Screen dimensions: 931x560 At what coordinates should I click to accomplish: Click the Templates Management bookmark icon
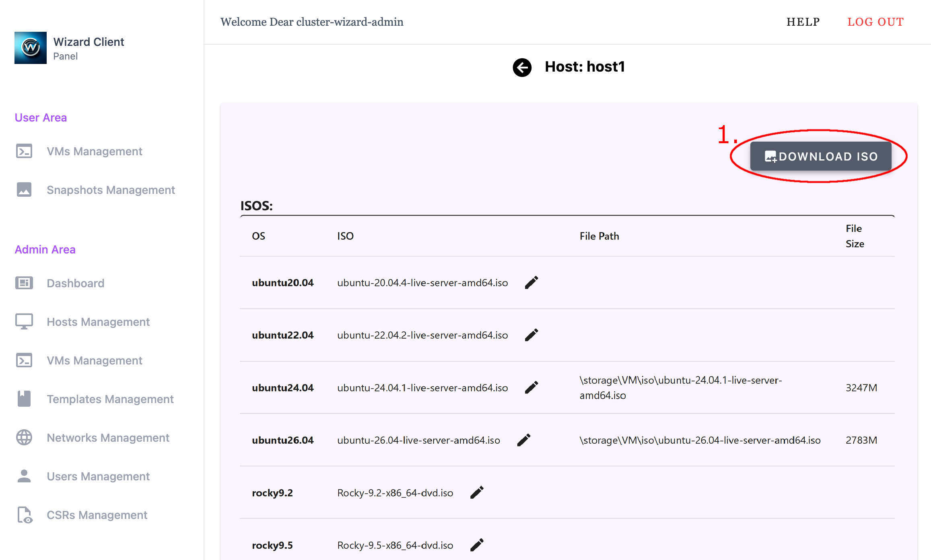coord(24,399)
